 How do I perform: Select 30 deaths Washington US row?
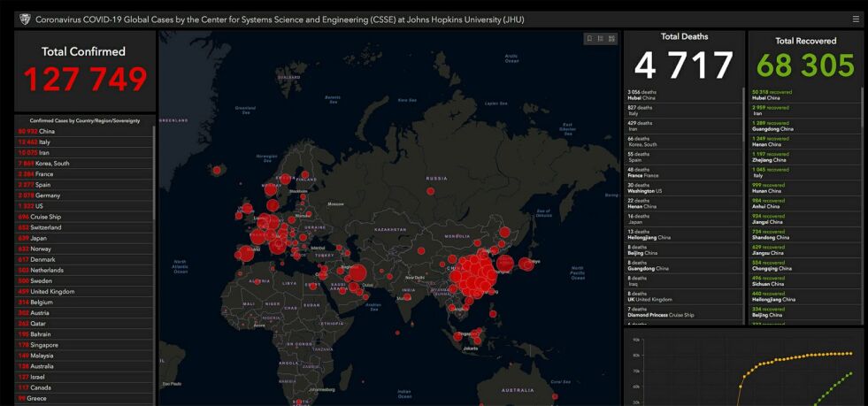(684, 188)
